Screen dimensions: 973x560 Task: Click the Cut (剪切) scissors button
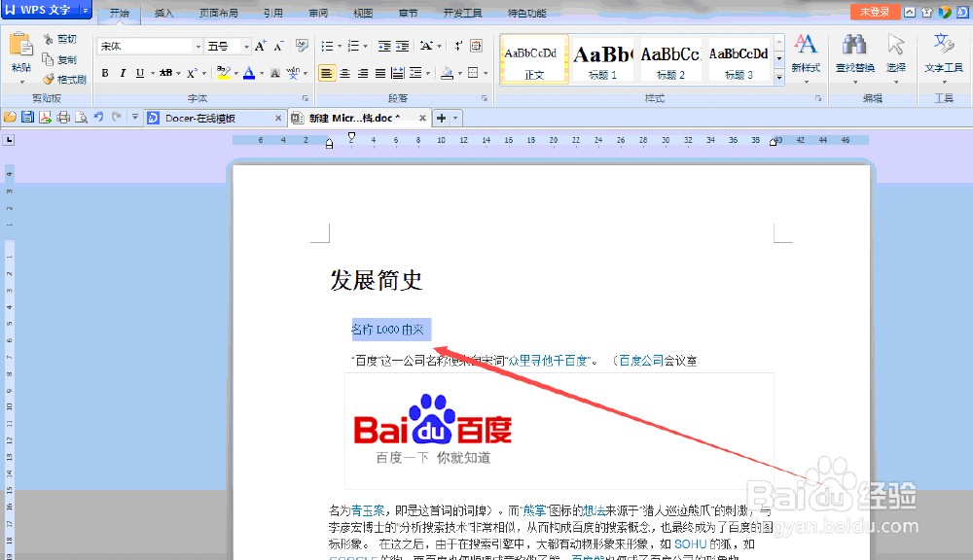(59, 39)
